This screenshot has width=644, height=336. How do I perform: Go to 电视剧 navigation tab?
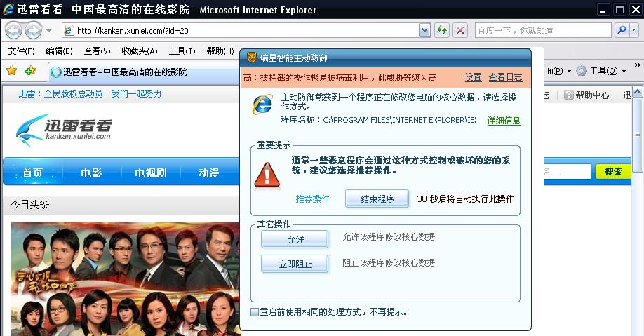pyautogui.click(x=151, y=173)
